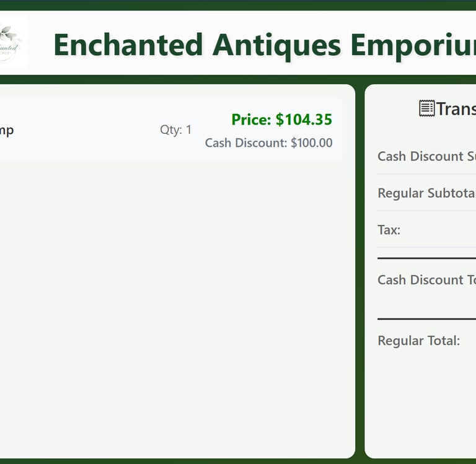Click the receipt icon beside Transaction heading
This screenshot has height=464, width=476.
click(x=426, y=108)
